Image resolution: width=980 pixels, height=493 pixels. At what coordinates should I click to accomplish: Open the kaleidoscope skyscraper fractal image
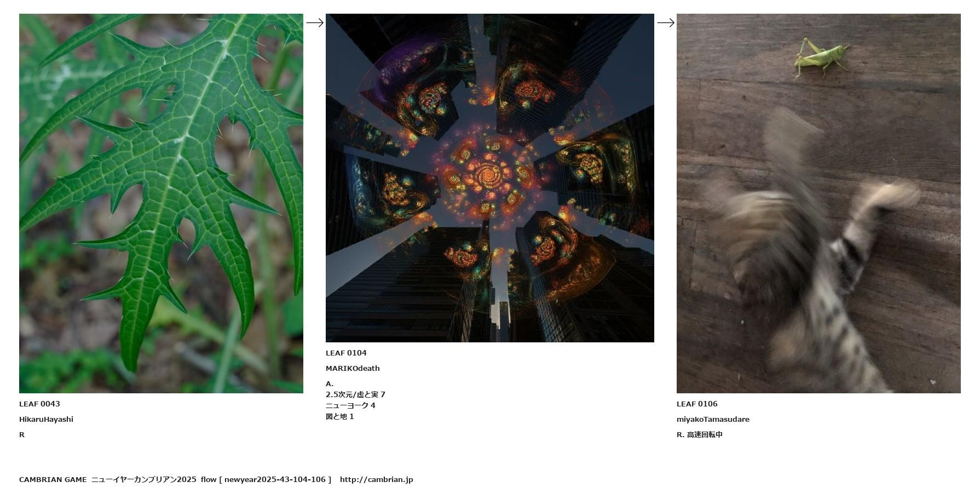click(490, 178)
